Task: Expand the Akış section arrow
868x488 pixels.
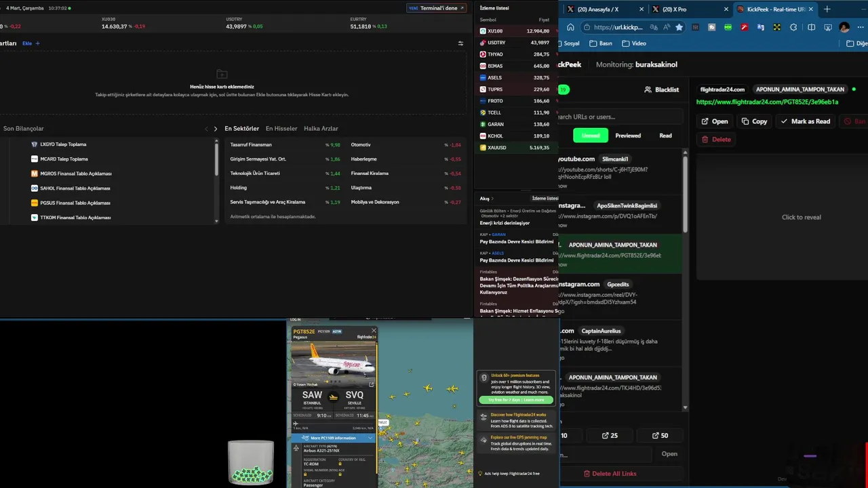Action: 493,199
